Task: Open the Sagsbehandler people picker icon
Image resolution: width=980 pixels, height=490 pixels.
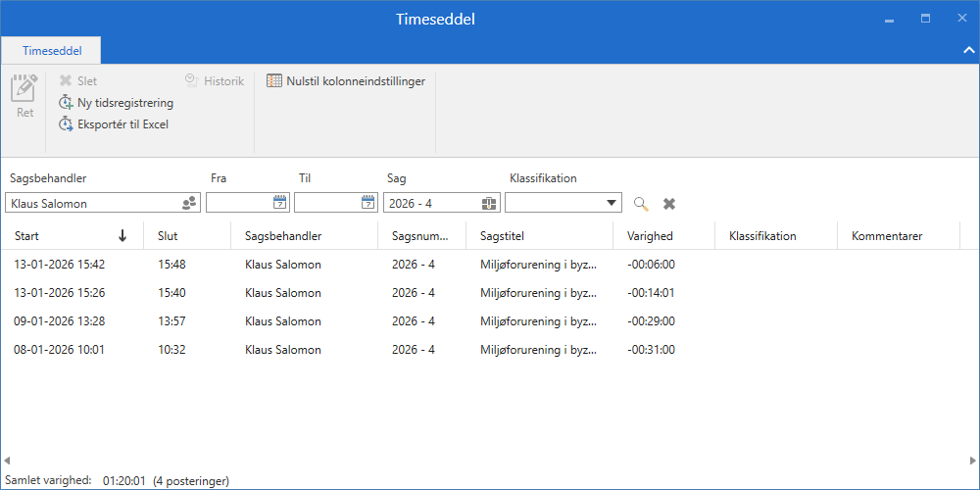Action: tap(189, 204)
